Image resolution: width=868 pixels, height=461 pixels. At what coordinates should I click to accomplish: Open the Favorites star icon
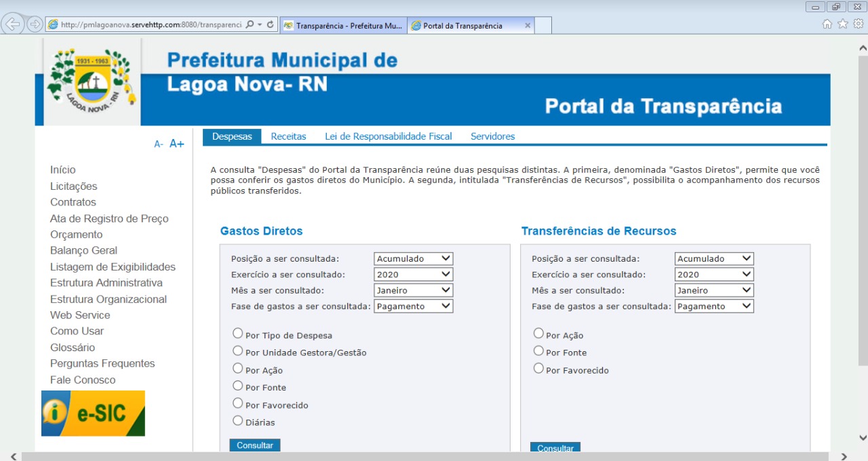(843, 24)
